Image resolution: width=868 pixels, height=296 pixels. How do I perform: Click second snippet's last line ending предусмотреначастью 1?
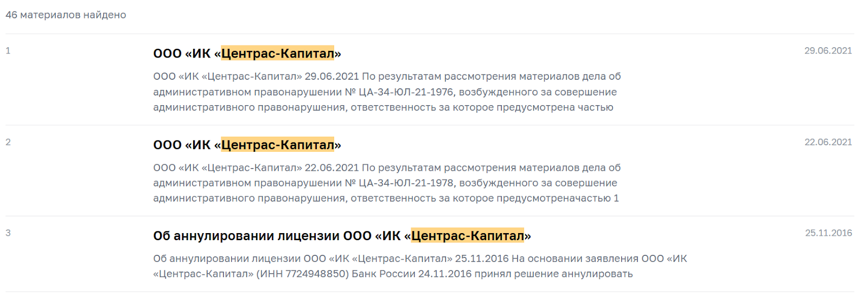click(386, 198)
